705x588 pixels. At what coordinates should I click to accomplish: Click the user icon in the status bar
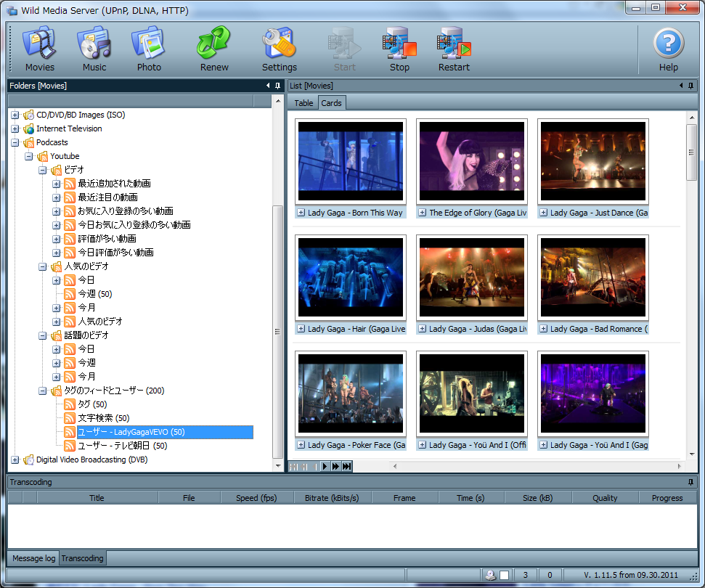(x=491, y=574)
